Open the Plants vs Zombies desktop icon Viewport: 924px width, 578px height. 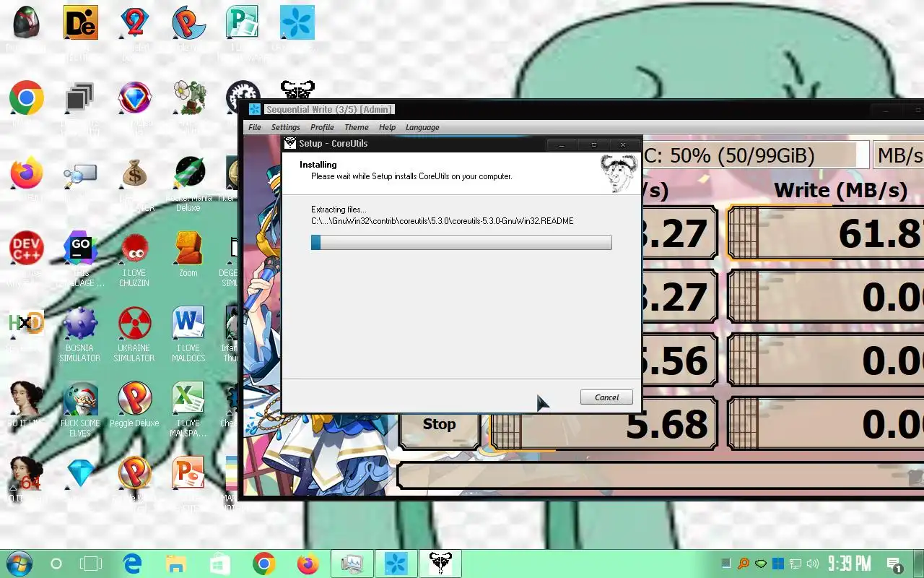[x=189, y=98]
